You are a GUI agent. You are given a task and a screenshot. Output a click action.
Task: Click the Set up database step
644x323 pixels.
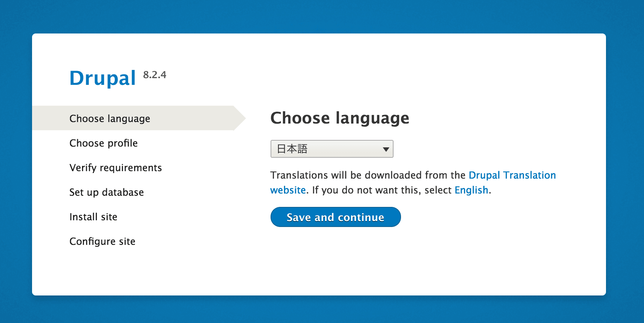click(107, 192)
